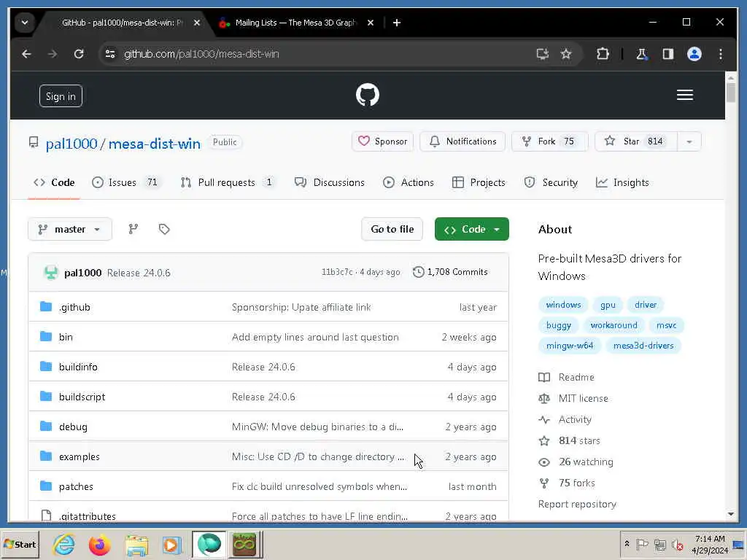Click the Notifications button

pyautogui.click(x=462, y=141)
